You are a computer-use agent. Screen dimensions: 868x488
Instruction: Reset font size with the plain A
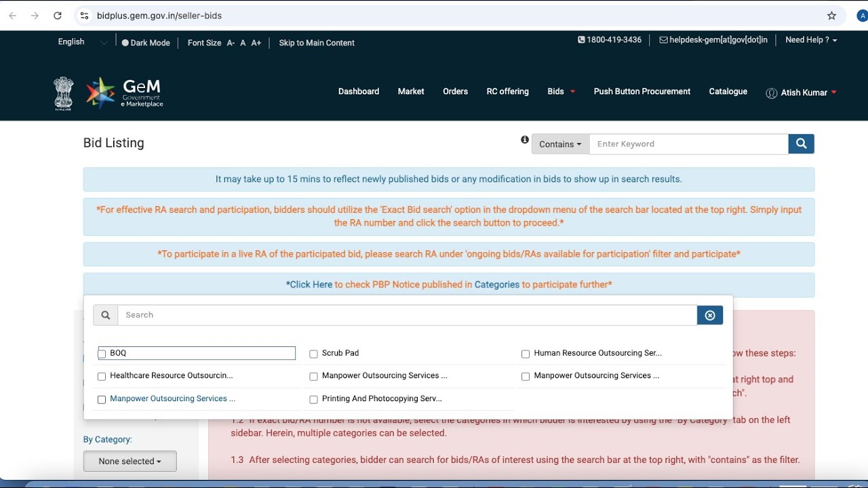243,43
